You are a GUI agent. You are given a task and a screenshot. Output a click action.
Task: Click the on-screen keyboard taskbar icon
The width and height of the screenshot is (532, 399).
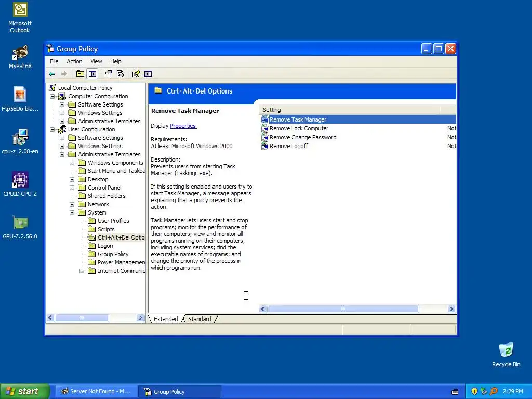pyautogui.click(x=455, y=392)
